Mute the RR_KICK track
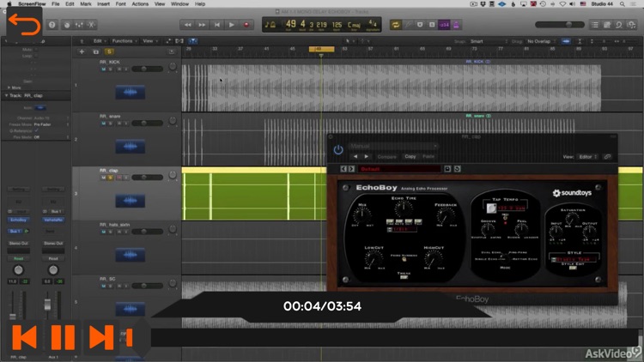This screenshot has height=362, width=644. tap(104, 69)
